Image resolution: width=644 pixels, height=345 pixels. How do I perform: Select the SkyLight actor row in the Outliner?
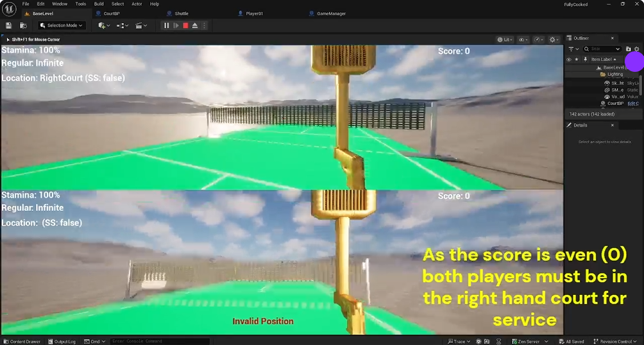[602, 83]
